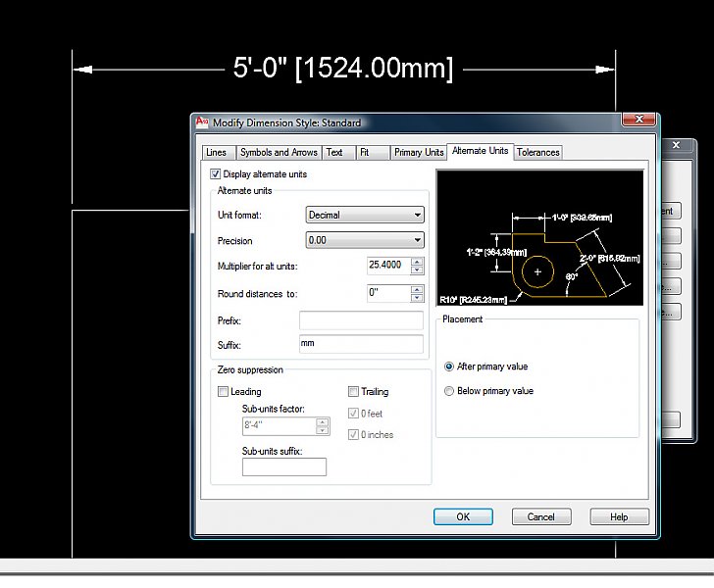714x588 pixels.
Task: Enable Leading zero suppression
Action: tap(223, 392)
